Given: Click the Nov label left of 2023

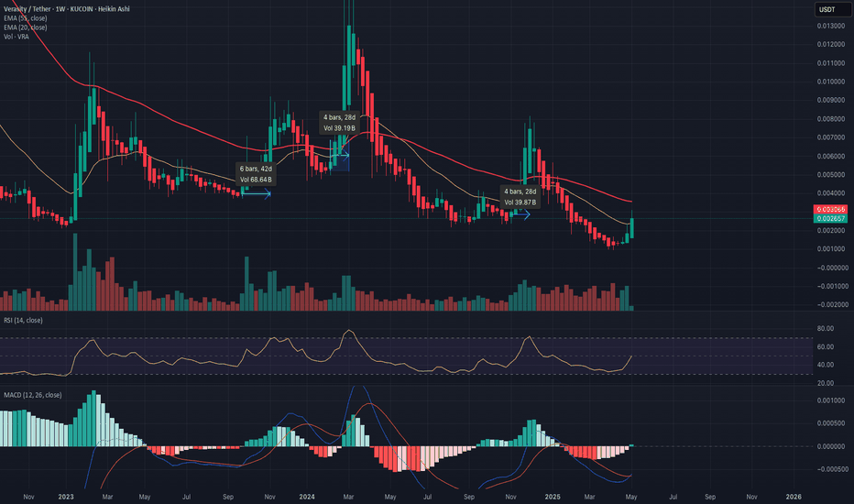Looking at the screenshot, I should pyautogui.click(x=29, y=497).
